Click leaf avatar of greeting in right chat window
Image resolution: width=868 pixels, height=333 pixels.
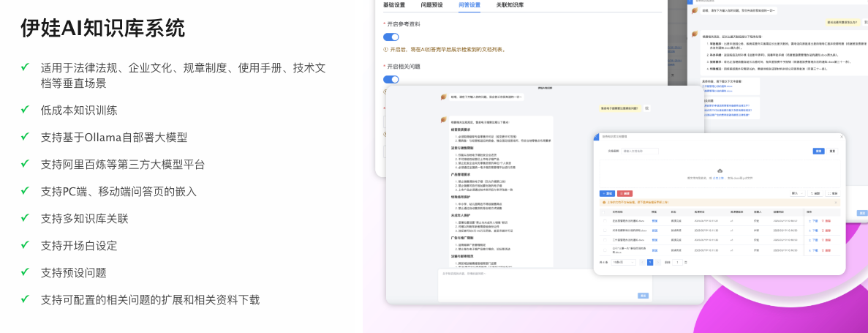pyautogui.click(x=695, y=10)
